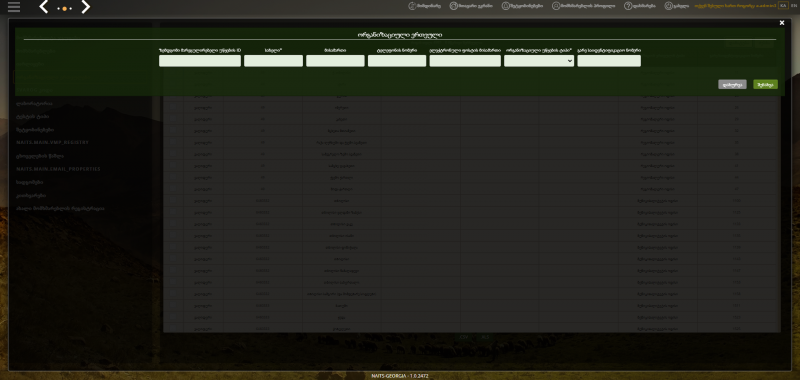Switch language to EN
Screen dimensions: 800x380
[793, 6]
